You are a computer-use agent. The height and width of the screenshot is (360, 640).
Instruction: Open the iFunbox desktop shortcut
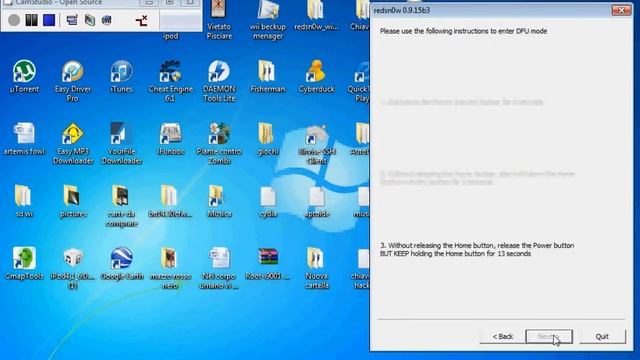tap(170, 139)
